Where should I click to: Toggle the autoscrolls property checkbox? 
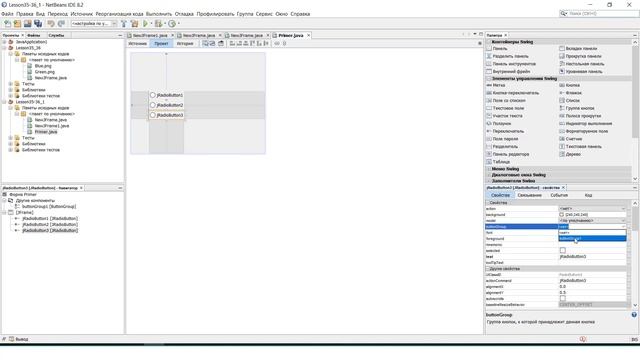click(x=562, y=298)
